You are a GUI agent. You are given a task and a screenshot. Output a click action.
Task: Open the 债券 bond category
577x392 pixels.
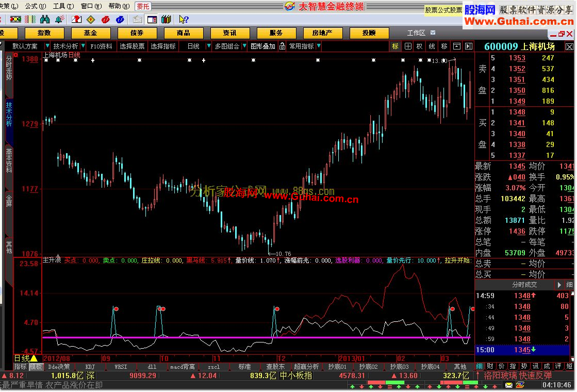point(137,33)
